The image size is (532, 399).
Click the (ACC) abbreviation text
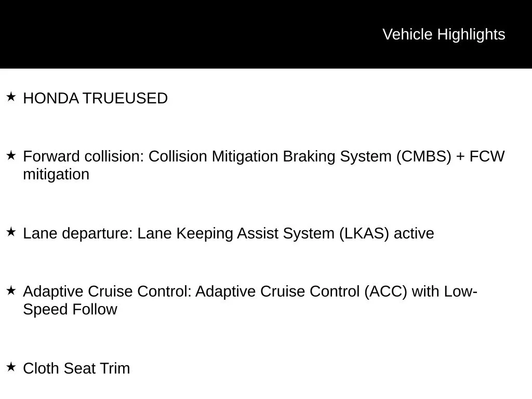pyautogui.click(x=385, y=291)
